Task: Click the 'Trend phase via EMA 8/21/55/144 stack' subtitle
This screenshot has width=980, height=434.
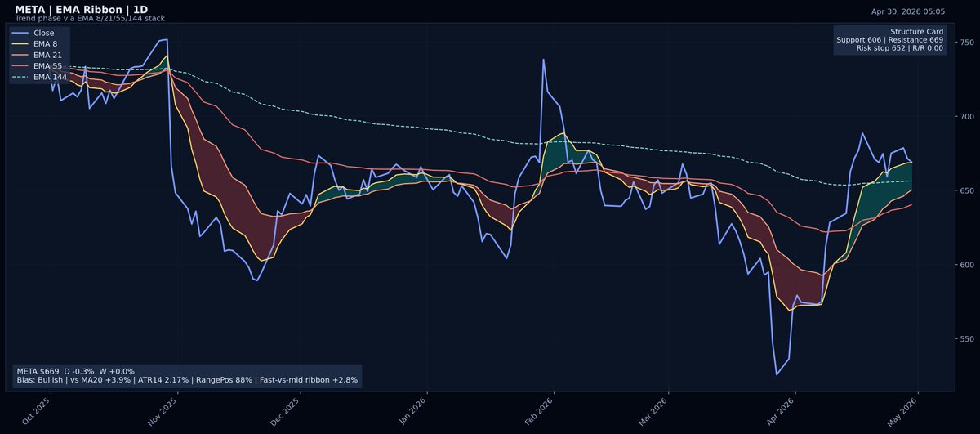Action: pos(88,17)
